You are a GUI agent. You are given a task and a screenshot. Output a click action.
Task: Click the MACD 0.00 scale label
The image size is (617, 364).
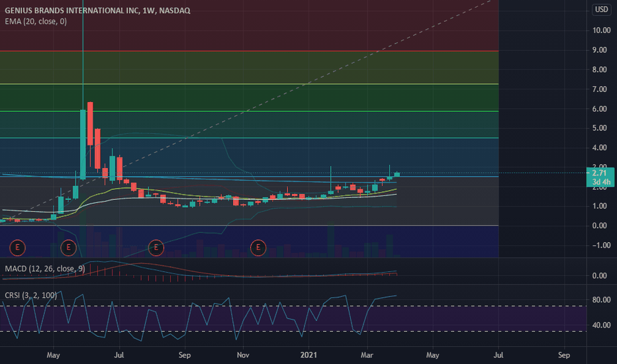(x=600, y=276)
